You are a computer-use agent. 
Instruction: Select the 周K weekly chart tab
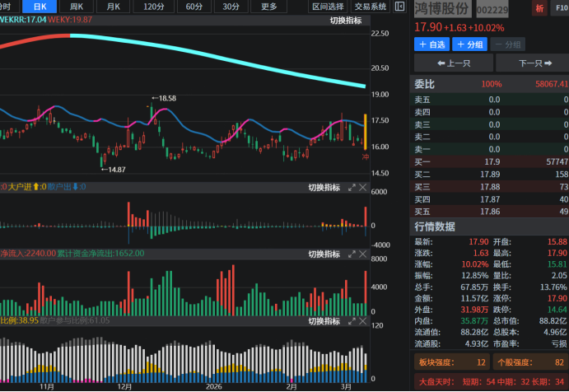pyautogui.click(x=76, y=7)
